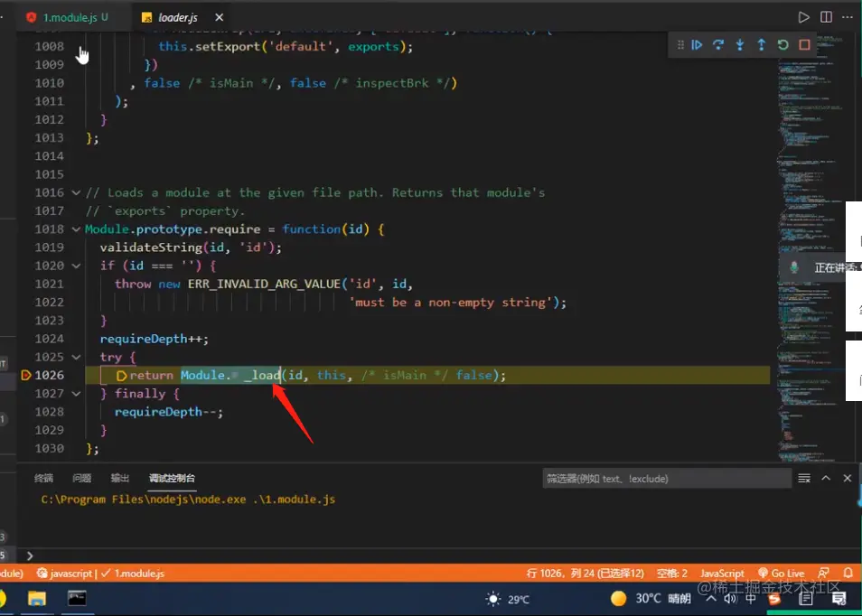862x616 pixels.
Task: Switch to the 1.module.js tab
Action: tap(69, 17)
